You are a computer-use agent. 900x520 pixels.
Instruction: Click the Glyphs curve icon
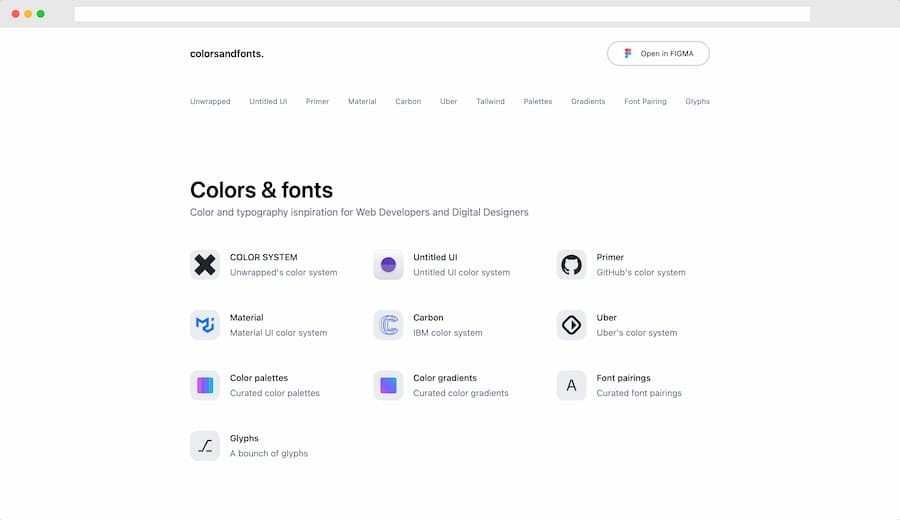(205, 445)
